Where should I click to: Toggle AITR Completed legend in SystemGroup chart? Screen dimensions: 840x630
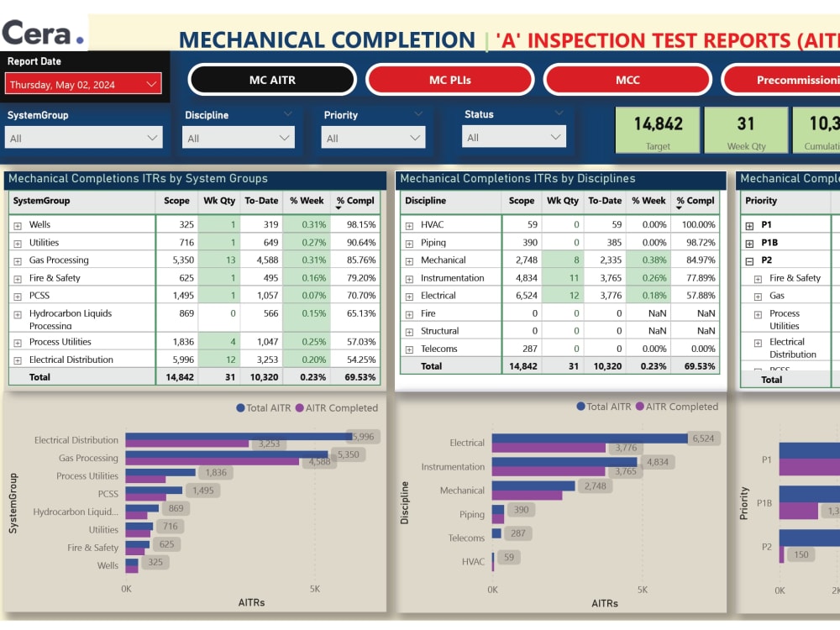(337, 408)
